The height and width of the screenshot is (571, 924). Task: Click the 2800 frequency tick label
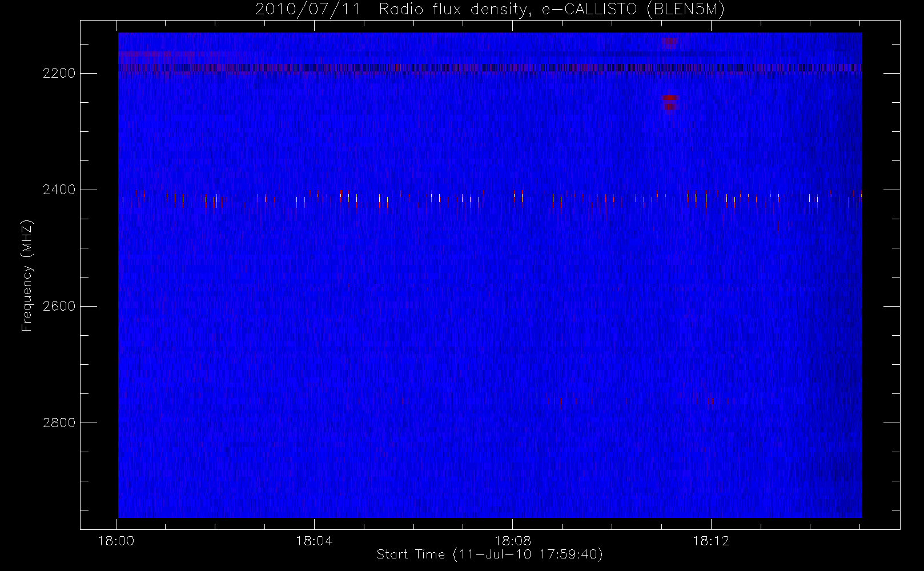point(59,423)
